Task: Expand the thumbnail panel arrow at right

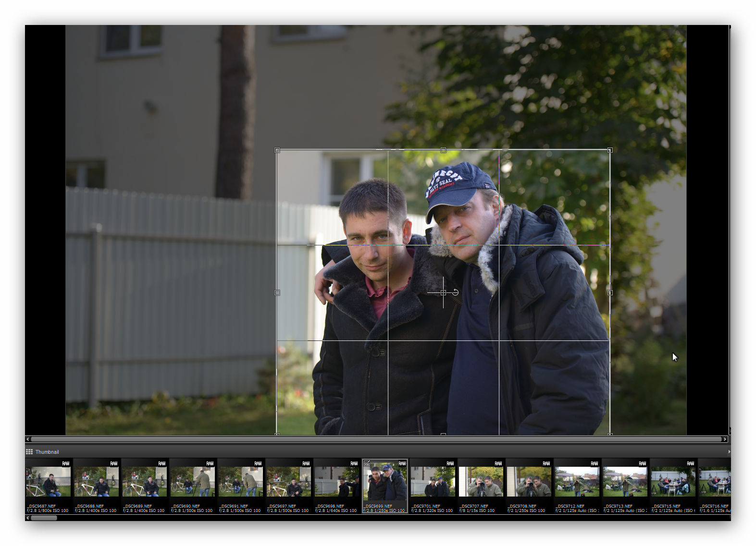Action: tap(729, 452)
